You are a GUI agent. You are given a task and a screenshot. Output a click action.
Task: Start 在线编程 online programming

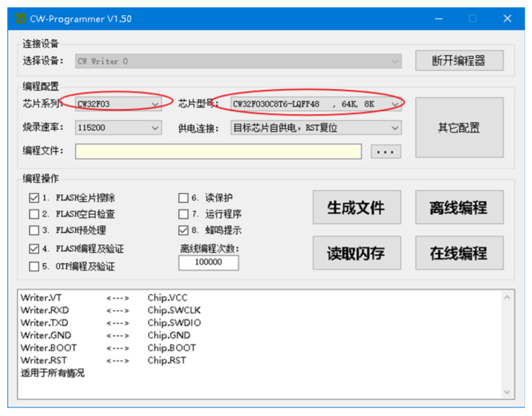point(459,253)
